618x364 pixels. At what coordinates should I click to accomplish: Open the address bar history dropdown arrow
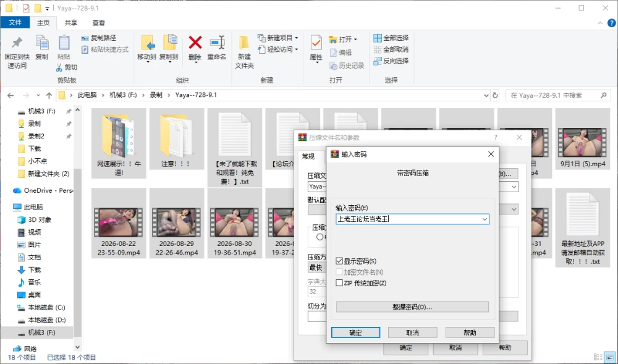(x=486, y=95)
